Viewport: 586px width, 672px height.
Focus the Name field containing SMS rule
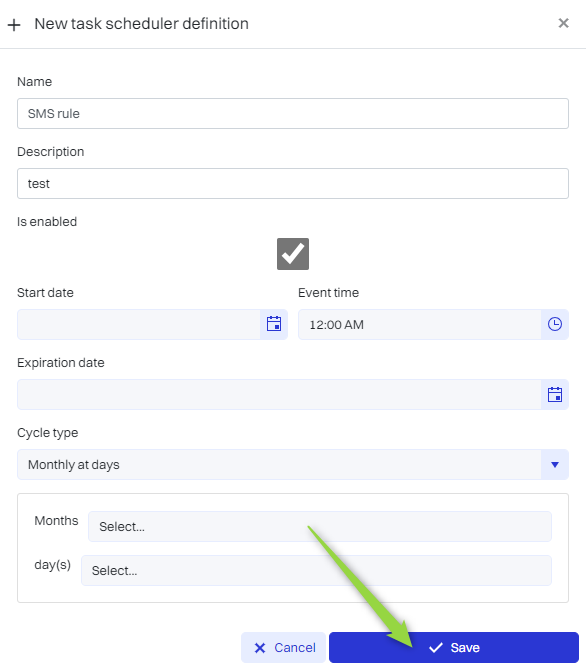tap(293, 114)
